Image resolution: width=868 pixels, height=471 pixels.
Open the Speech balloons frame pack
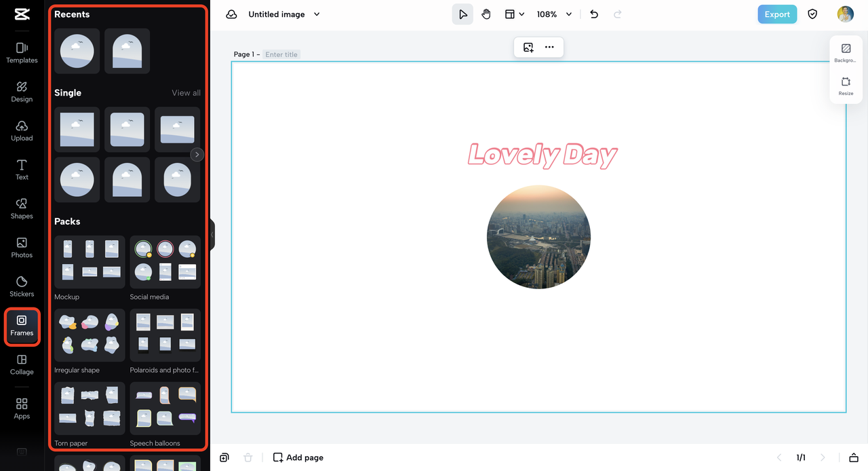click(x=165, y=409)
